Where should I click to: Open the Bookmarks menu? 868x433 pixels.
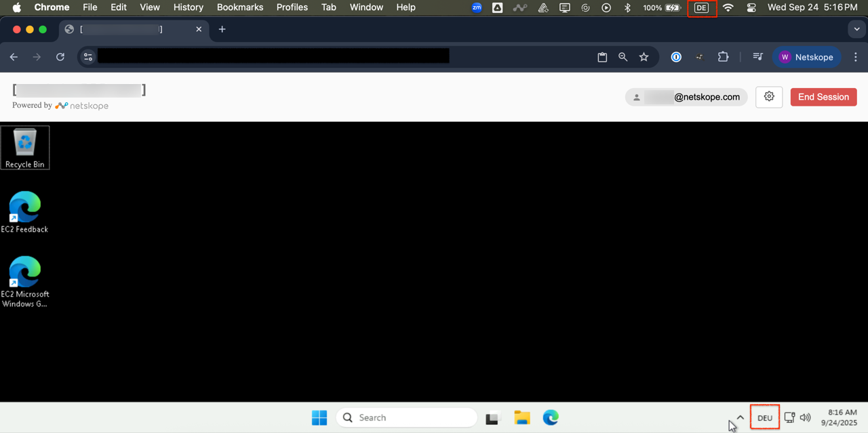240,7
